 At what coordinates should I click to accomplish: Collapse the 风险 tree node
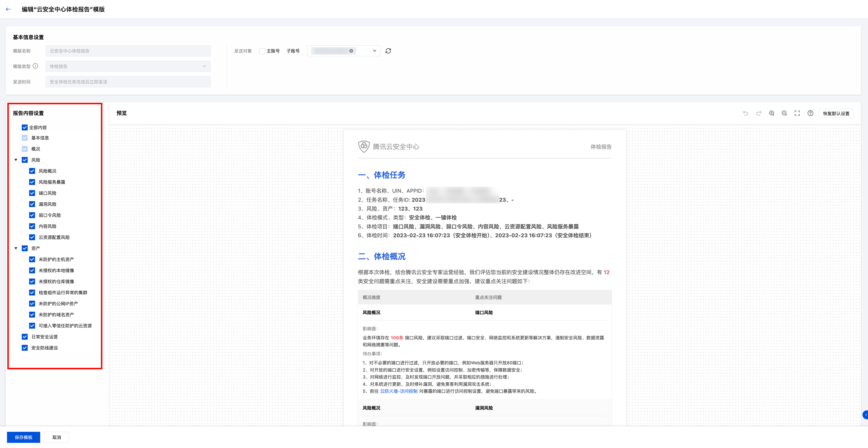click(x=16, y=160)
